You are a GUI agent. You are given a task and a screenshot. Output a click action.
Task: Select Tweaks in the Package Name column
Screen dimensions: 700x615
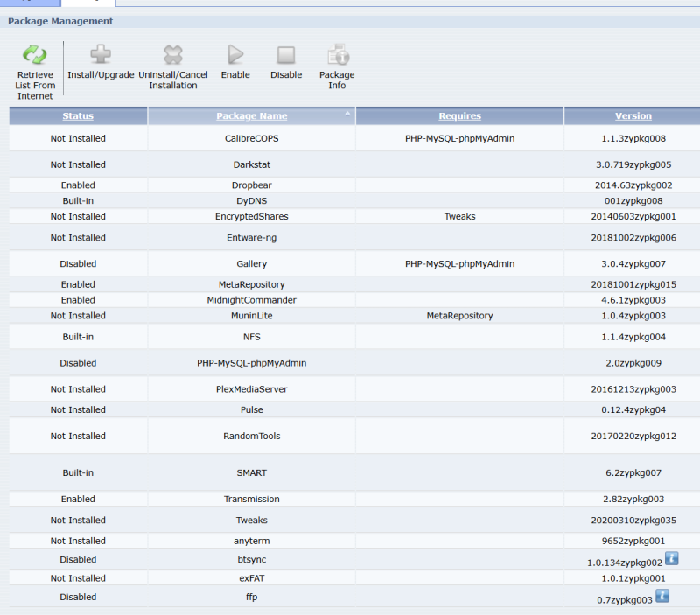tap(251, 520)
